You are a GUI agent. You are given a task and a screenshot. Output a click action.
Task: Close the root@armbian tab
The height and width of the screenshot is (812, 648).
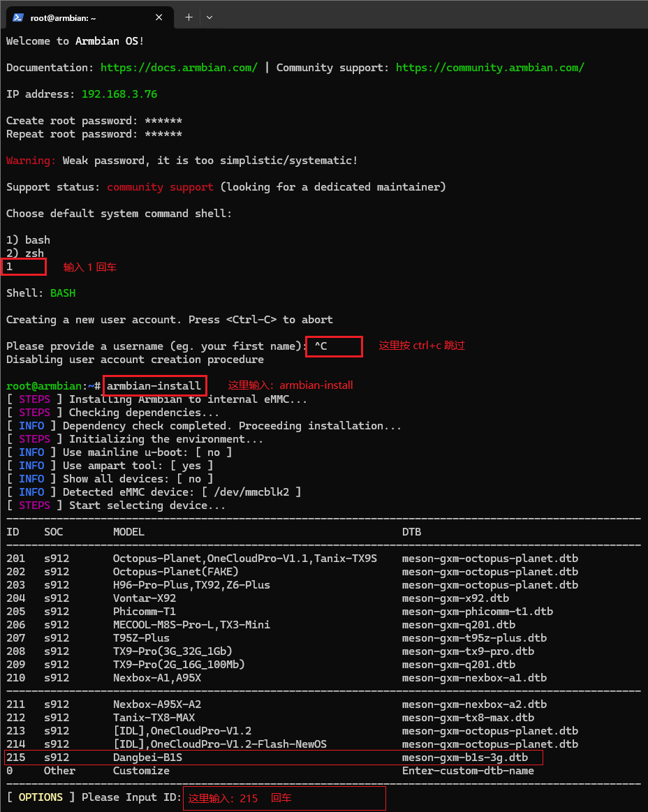tap(159, 17)
